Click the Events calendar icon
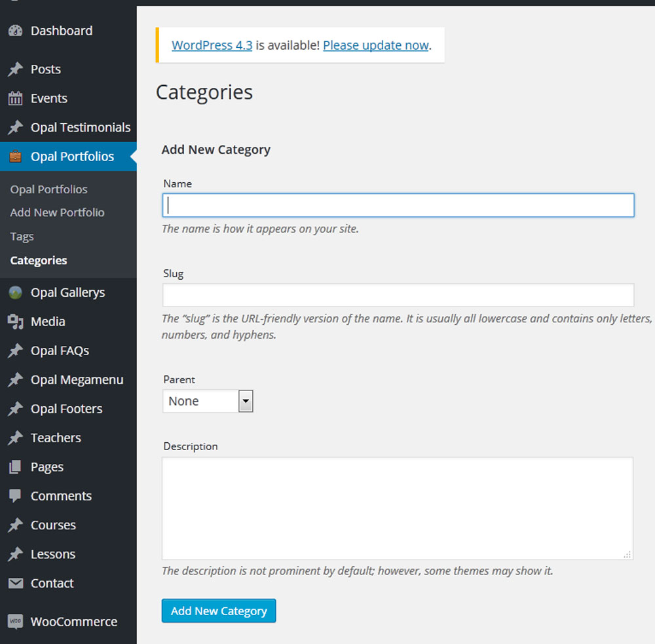Image resolution: width=655 pixels, height=644 pixels. [x=15, y=98]
